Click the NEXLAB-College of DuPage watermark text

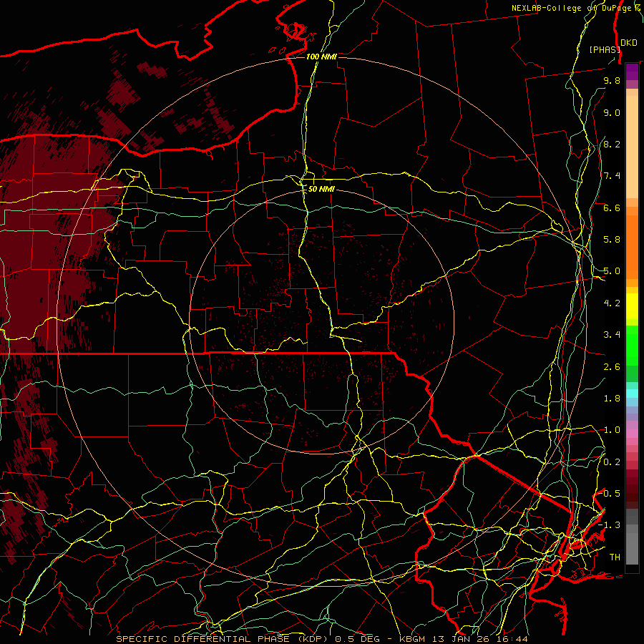click(x=576, y=8)
